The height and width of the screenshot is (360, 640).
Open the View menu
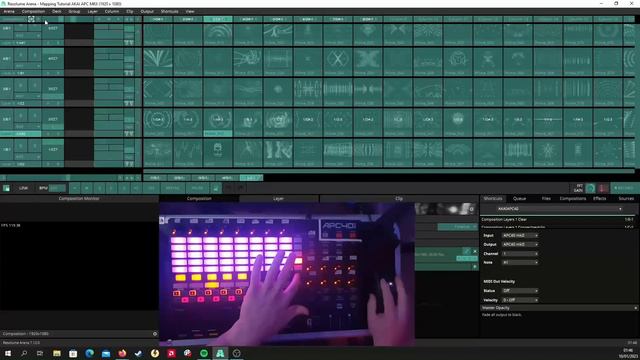click(x=190, y=11)
